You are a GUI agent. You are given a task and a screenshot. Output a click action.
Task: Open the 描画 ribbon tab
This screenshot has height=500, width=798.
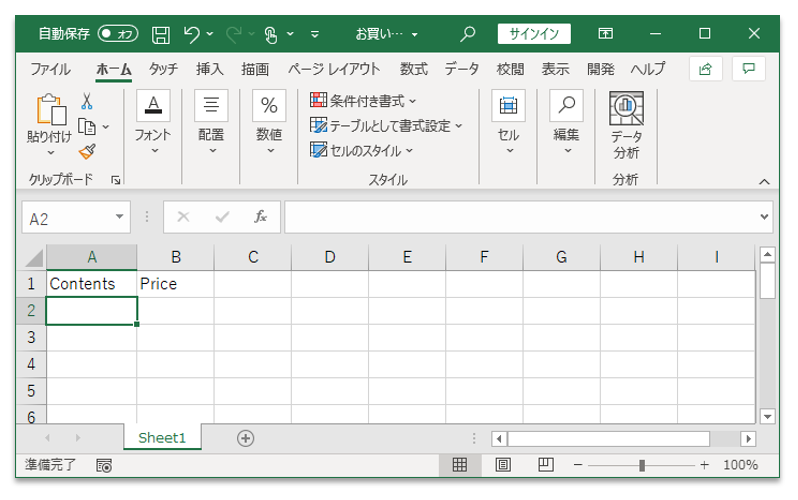[x=255, y=69]
